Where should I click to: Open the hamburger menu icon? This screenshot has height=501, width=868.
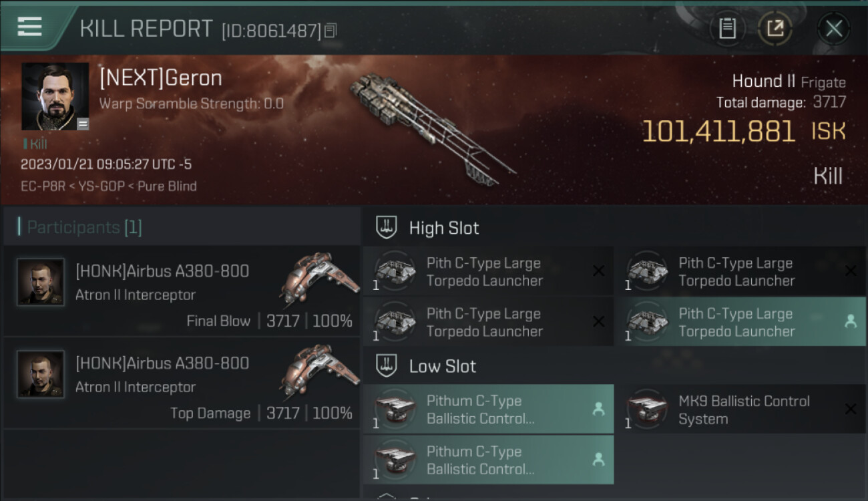click(29, 27)
